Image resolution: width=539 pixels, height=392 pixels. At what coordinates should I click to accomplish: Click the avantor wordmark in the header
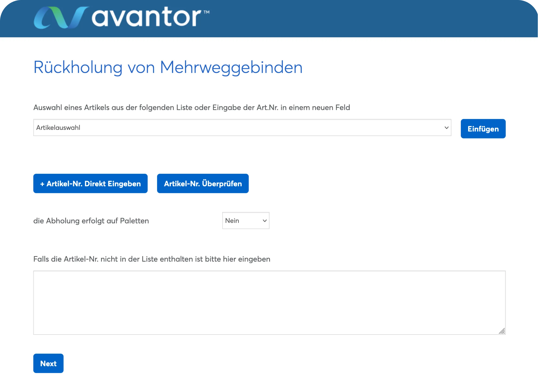[x=147, y=17]
